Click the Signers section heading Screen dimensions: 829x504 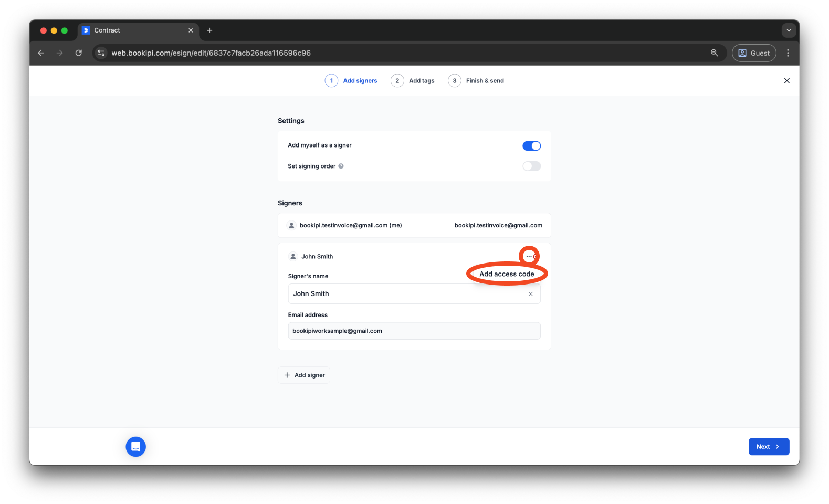click(x=290, y=203)
